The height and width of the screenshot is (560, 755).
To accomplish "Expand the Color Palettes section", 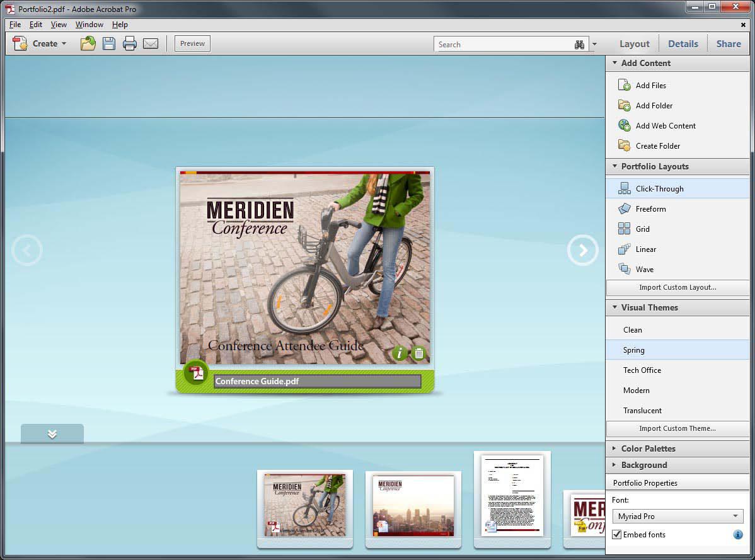I will [x=614, y=449].
